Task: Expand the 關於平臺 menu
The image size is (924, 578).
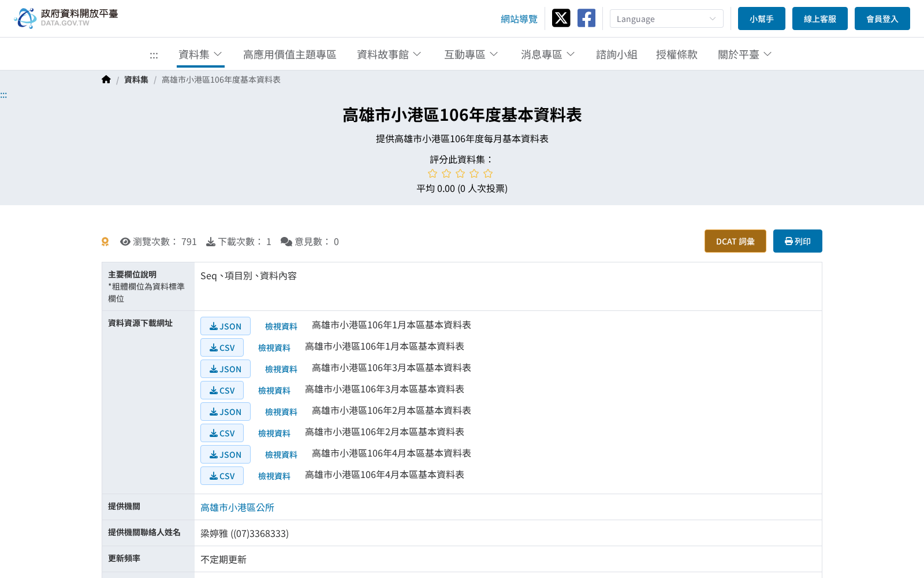Action: pos(745,54)
